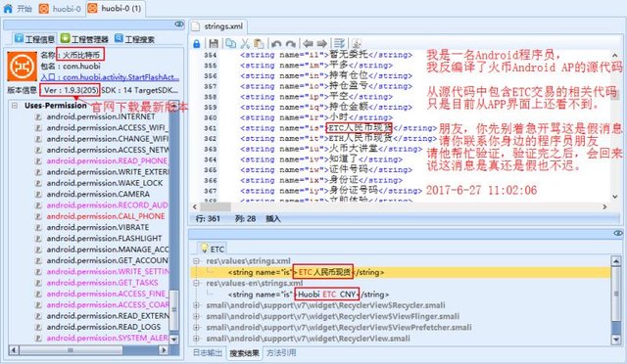Click the orange Huobi app logo
The image size is (627, 364).
[22, 67]
